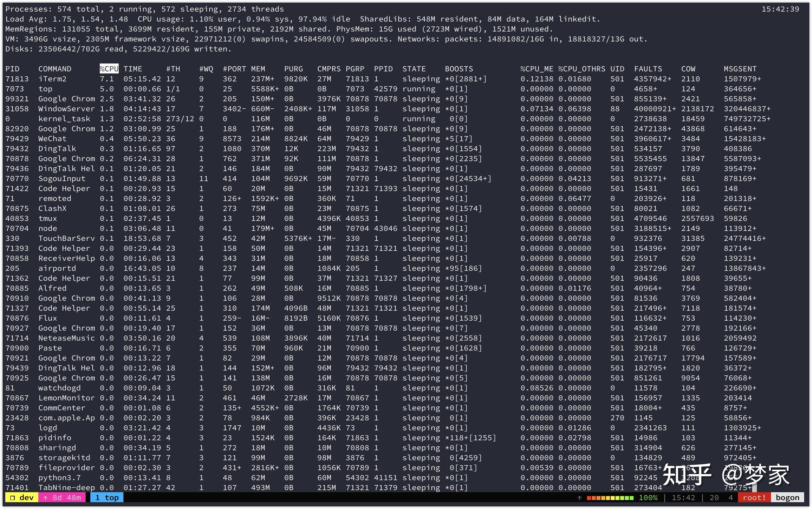The width and height of the screenshot is (812, 509).
Task: Click the 100% battery percentage indicator
Action: tap(648, 497)
